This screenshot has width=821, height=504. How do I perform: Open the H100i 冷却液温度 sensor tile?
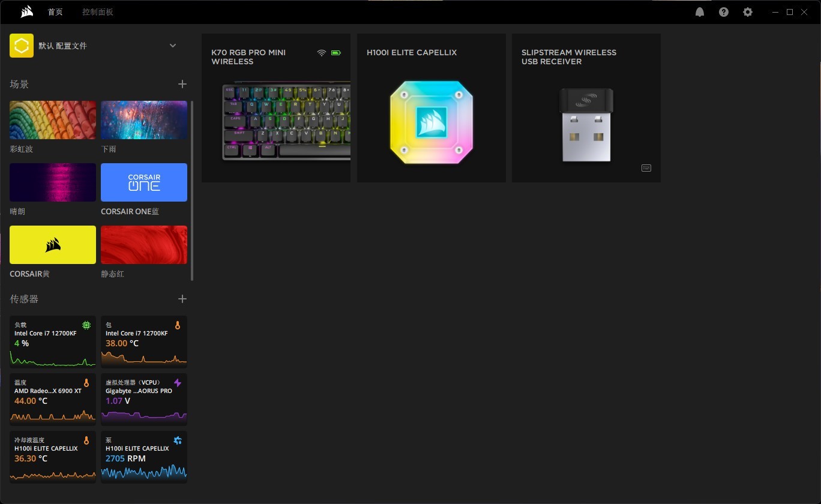click(53, 457)
